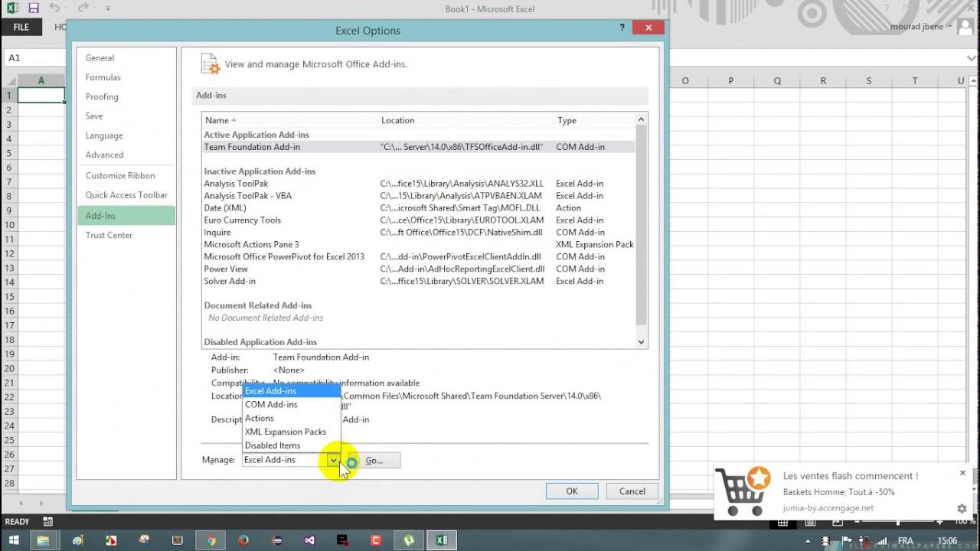Choose XML Expansion Packs in dropdown list
This screenshot has height=551, width=980.
point(291,432)
